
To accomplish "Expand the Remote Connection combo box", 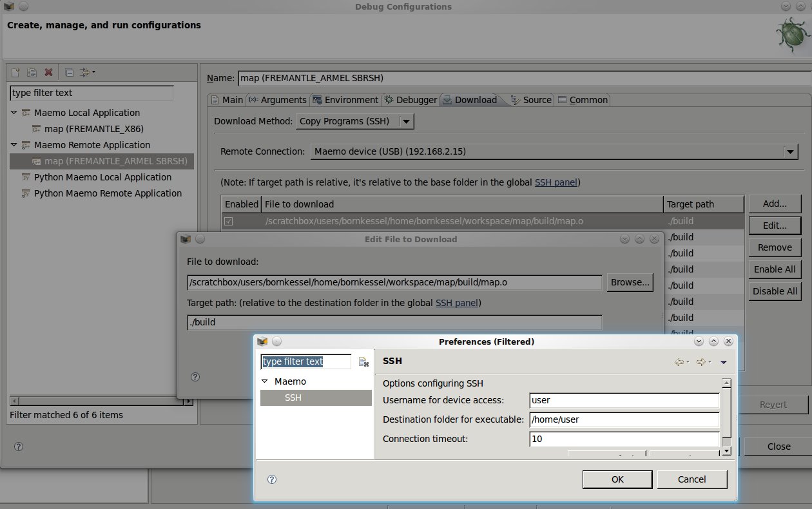I will coord(790,151).
